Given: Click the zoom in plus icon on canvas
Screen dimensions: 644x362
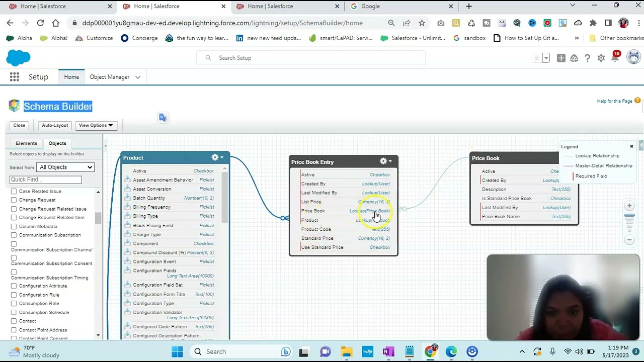Looking at the screenshot, I should coord(629,206).
